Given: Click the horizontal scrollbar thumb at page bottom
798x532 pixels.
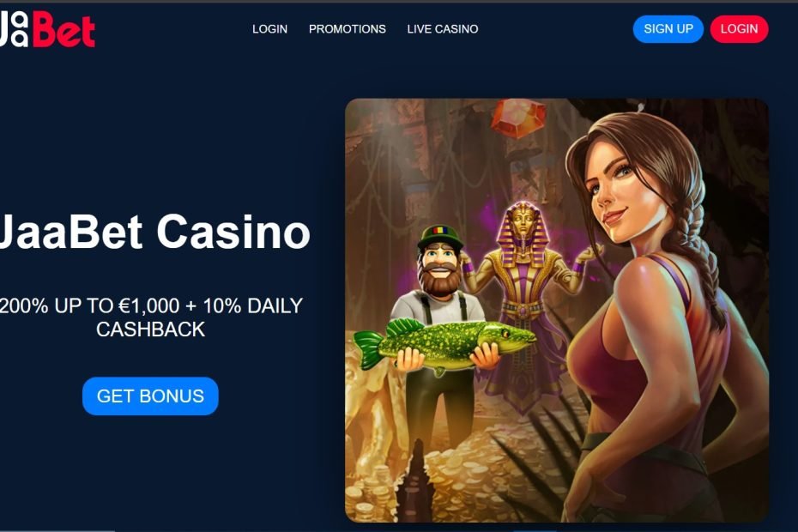Looking at the screenshot, I should coord(57,530).
